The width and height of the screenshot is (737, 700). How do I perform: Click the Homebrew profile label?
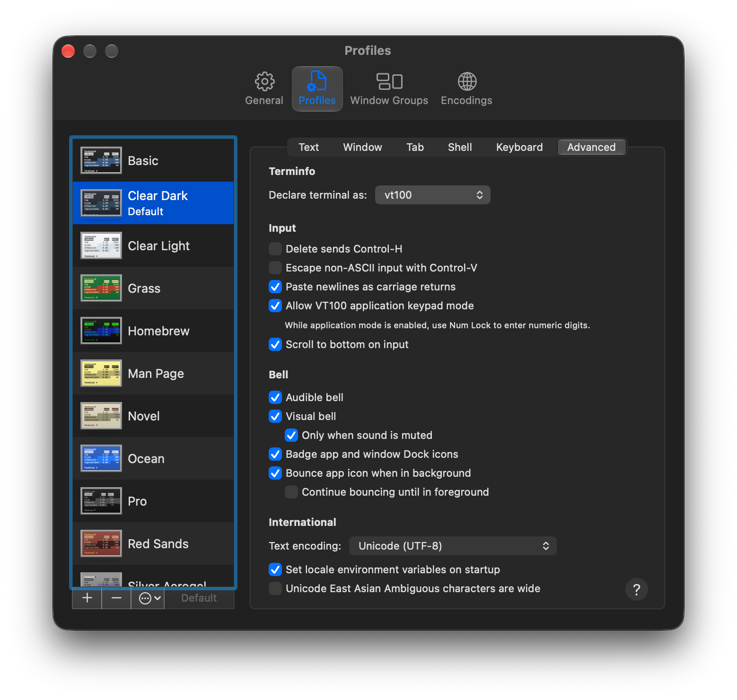point(158,331)
